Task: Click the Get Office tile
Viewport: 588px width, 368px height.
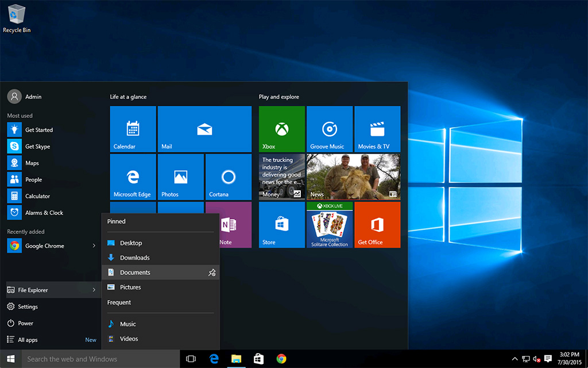Action: (x=377, y=225)
